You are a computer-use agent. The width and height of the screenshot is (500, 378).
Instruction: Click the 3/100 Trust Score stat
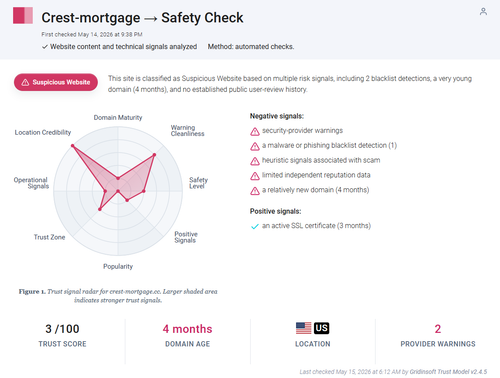point(62,335)
